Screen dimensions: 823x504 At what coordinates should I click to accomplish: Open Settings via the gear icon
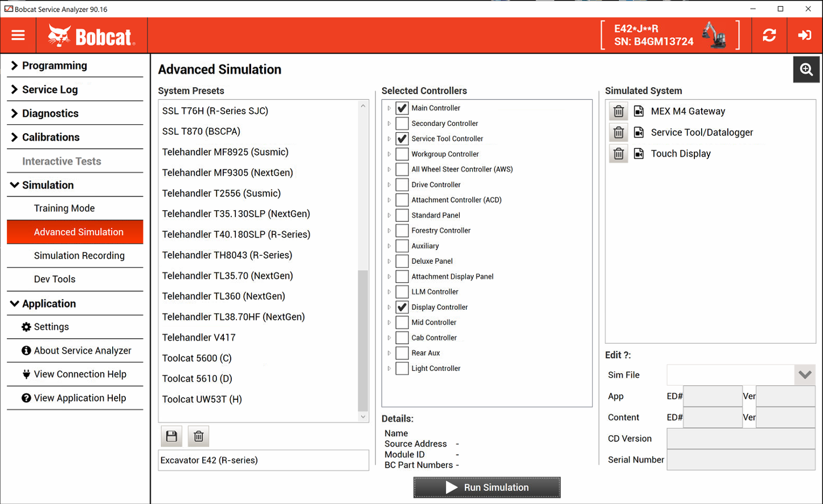[x=25, y=326]
